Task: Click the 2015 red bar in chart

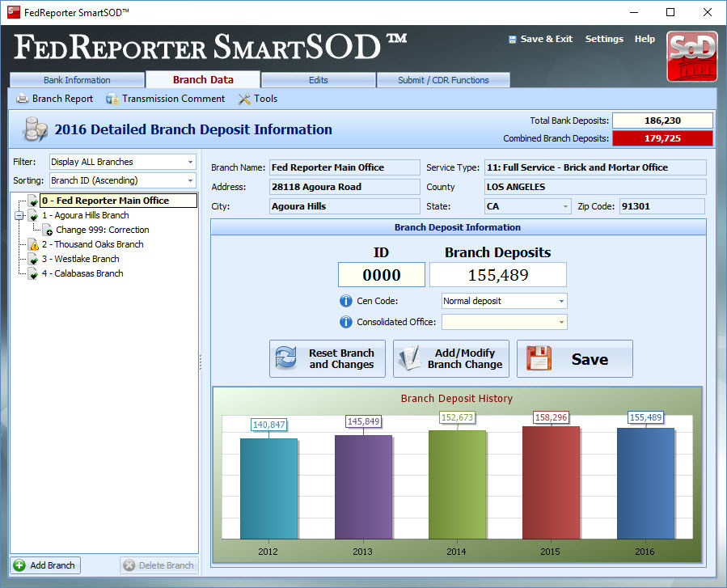Action: click(x=551, y=483)
